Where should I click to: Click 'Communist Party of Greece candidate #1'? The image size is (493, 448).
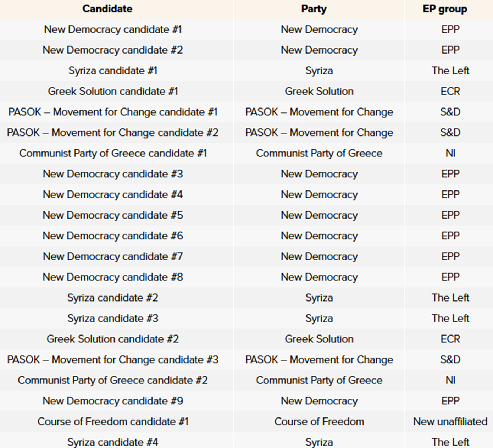[x=113, y=153]
